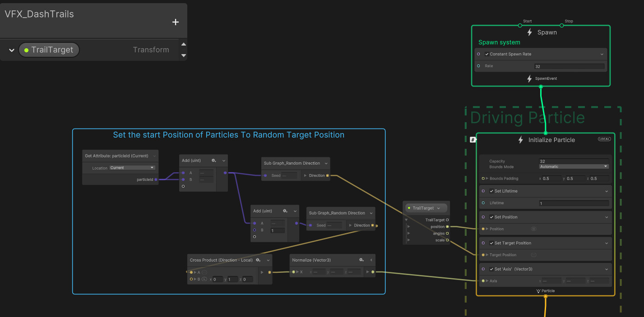The width and height of the screenshot is (644, 317).
Task: Uncheck Set Lifetime in Initialize Particle
Action: 491,191
